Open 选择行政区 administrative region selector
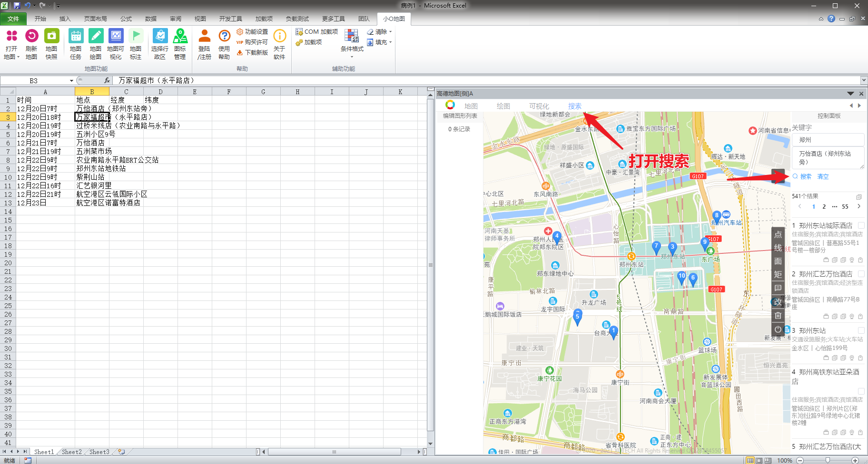The height and width of the screenshot is (464, 868). pos(160,36)
